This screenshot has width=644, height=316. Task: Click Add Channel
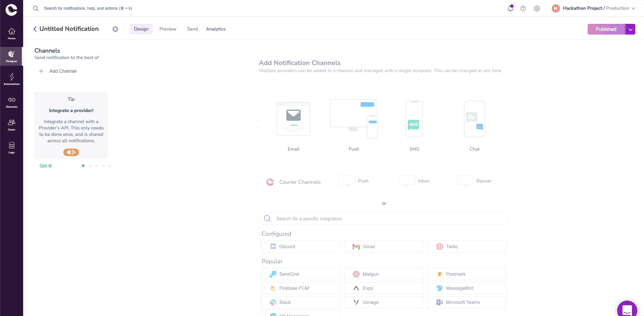[x=58, y=71]
